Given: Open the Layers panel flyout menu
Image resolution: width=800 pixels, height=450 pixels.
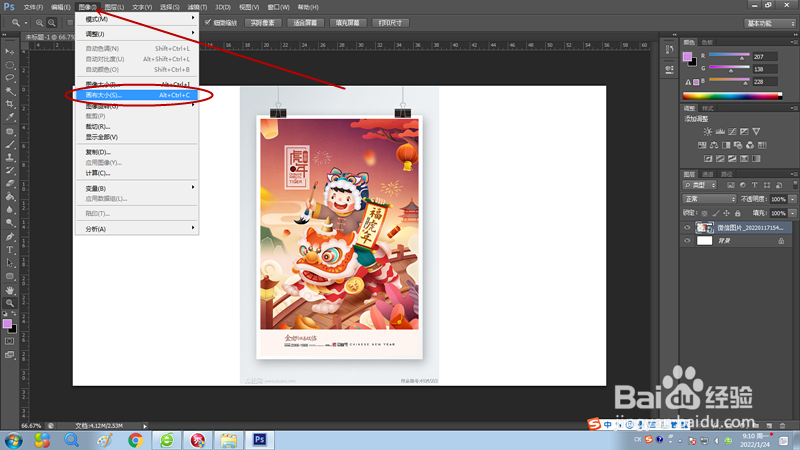Looking at the screenshot, I should tap(793, 174).
